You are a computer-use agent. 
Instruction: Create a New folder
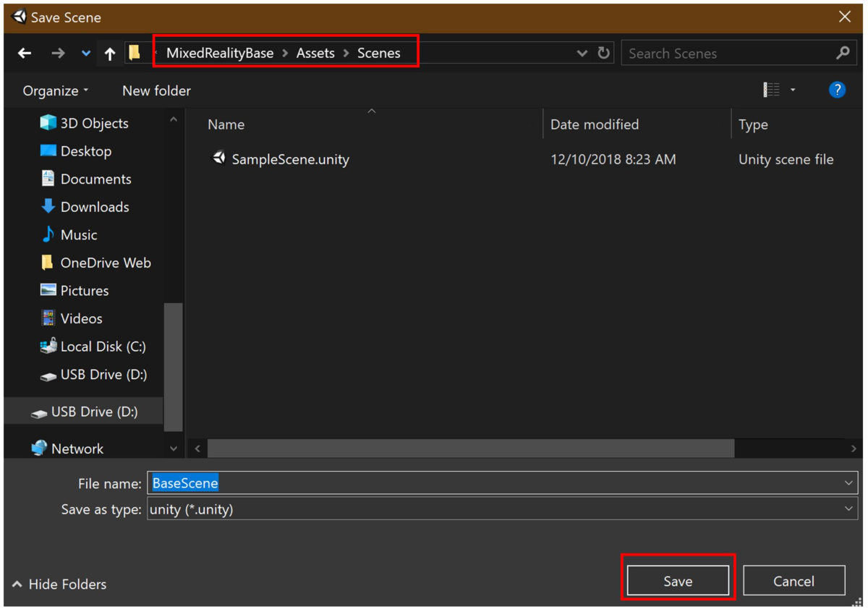pyautogui.click(x=156, y=90)
